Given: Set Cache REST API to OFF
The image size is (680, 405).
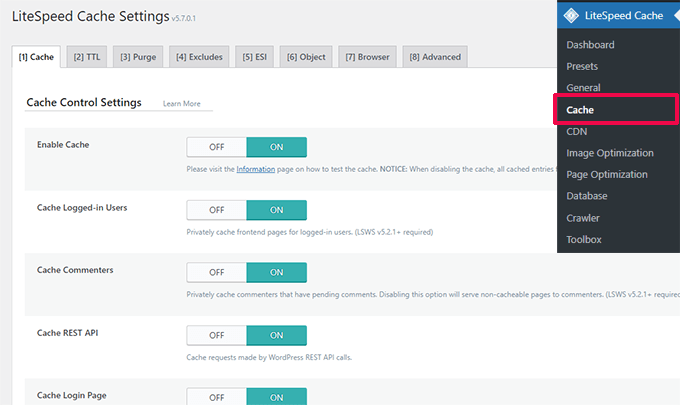Looking at the screenshot, I should (217, 335).
